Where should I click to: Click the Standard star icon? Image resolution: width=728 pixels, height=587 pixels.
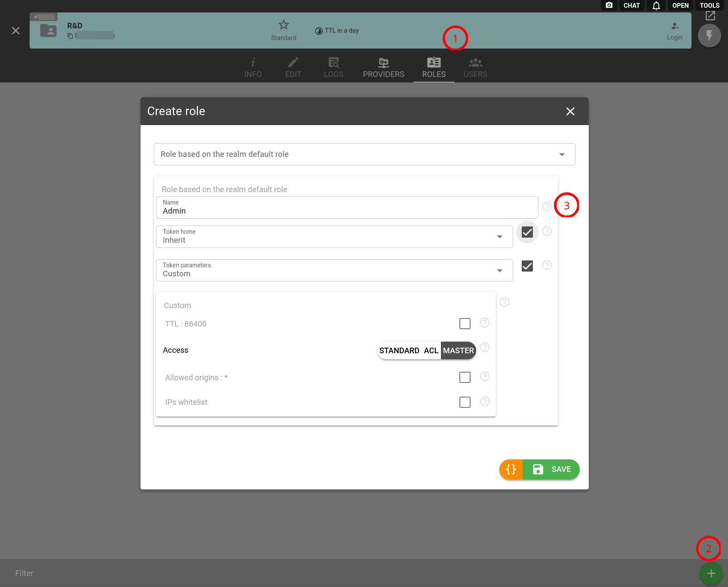[284, 25]
